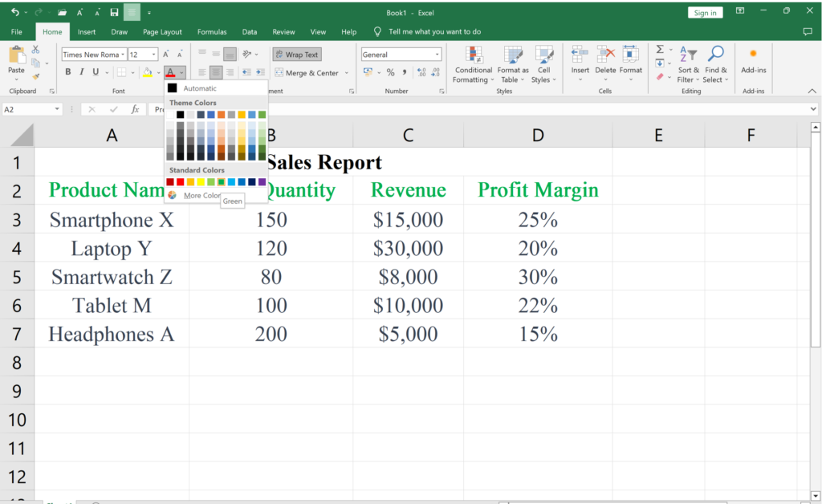
Task: Click the Wrap Text toggle
Action: pyautogui.click(x=296, y=54)
